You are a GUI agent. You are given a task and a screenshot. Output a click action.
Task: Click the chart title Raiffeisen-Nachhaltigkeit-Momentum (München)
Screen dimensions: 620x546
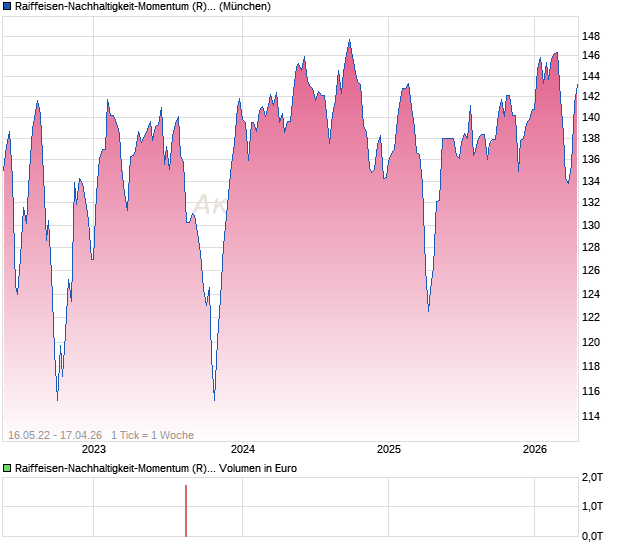(x=143, y=6)
